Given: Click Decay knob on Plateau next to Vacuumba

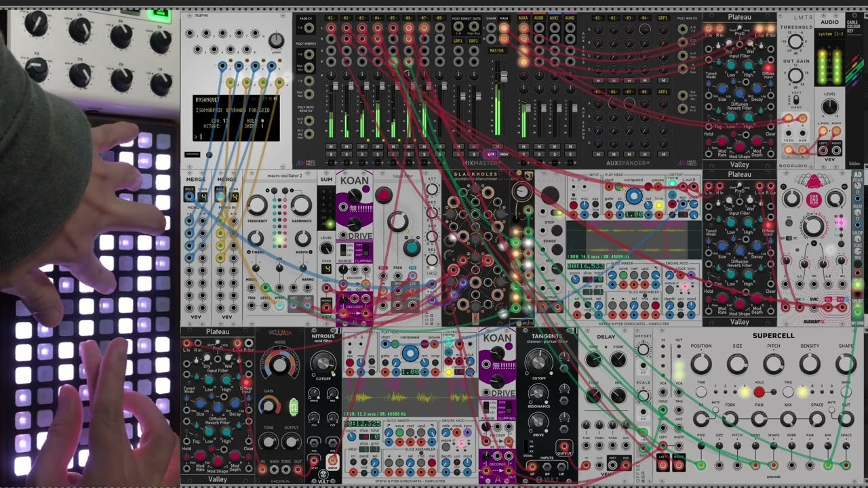Looking at the screenshot, I should coord(235,403).
